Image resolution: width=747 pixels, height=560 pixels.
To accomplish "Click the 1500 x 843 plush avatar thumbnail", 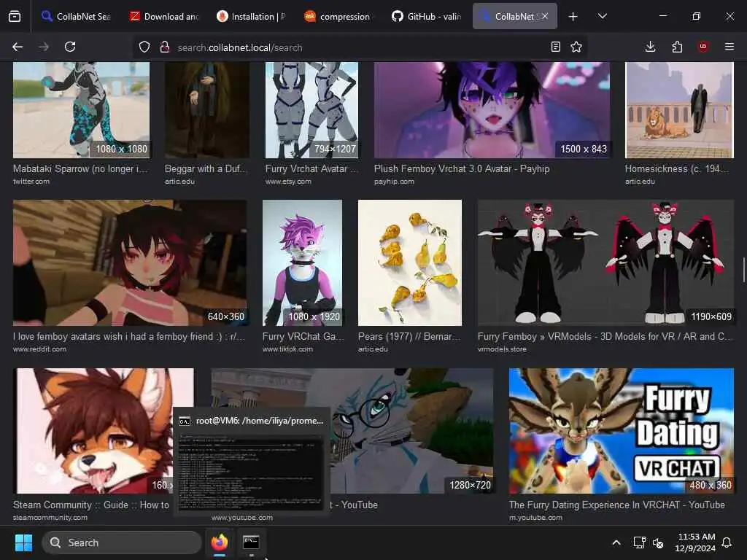I will click(492, 109).
